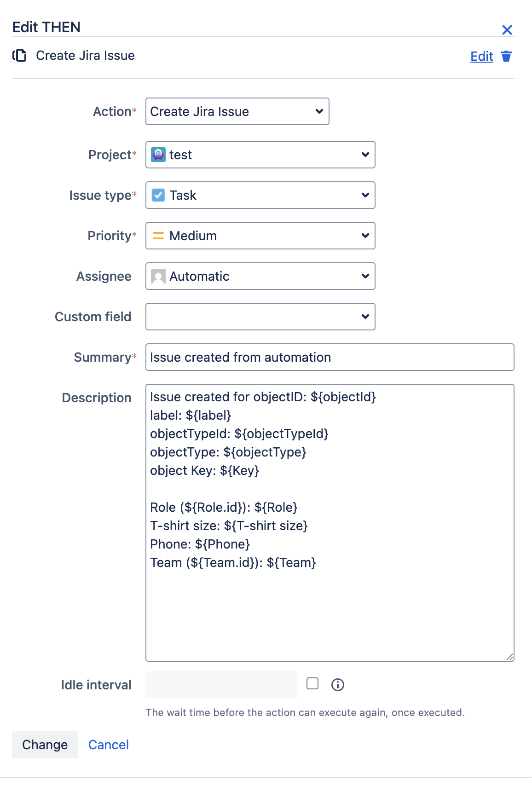The width and height of the screenshot is (532, 786).
Task: Expand the Assignee dropdown arrow
Action: (x=365, y=276)
